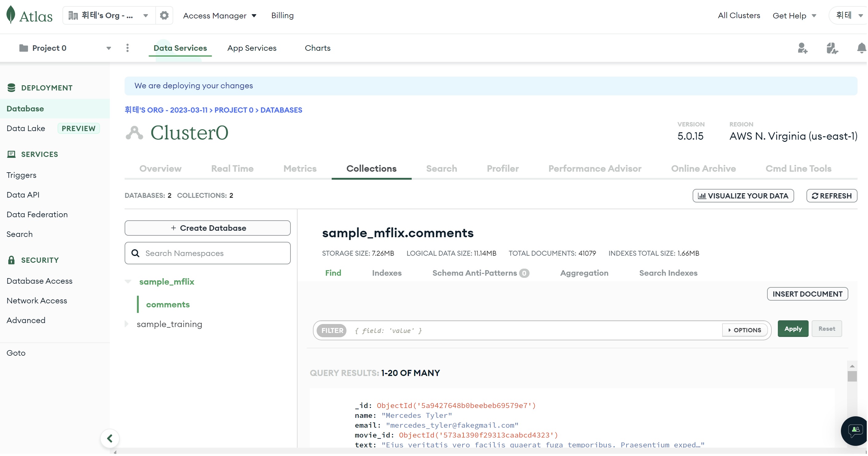Focus the Search Namespaces field
868x456 pixels.
tap(208, 253)
